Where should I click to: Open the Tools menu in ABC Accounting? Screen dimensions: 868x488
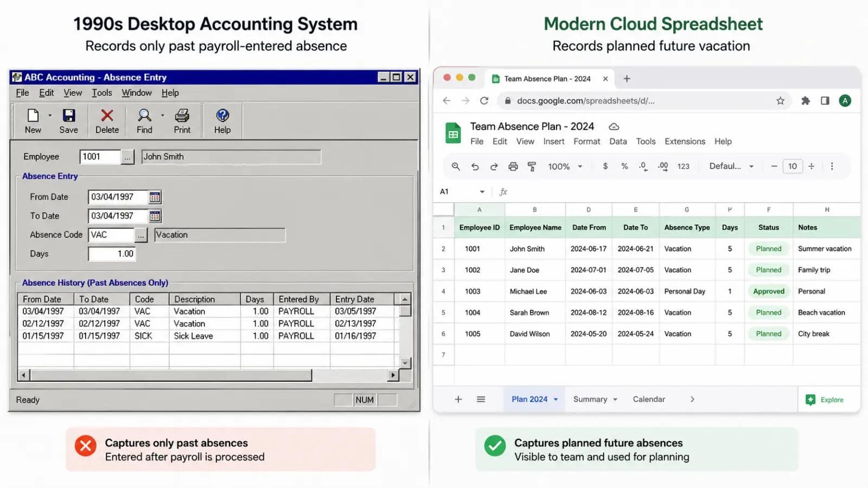coord(102,93)
